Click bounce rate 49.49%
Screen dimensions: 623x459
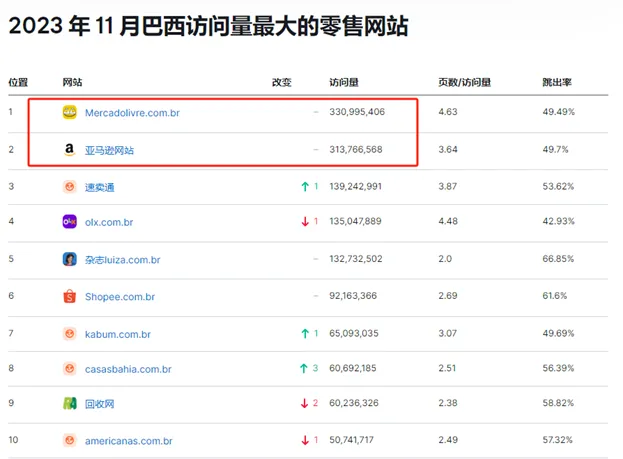coord(559,112)
